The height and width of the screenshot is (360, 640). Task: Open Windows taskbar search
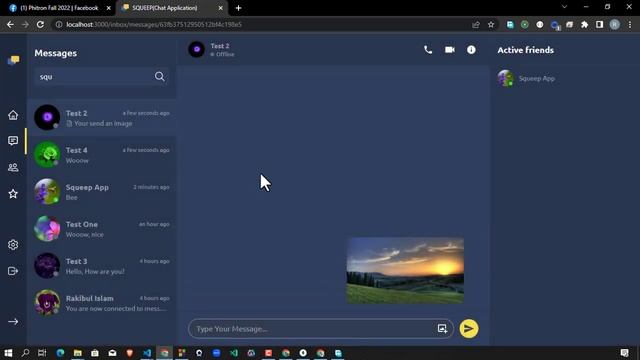25,353
